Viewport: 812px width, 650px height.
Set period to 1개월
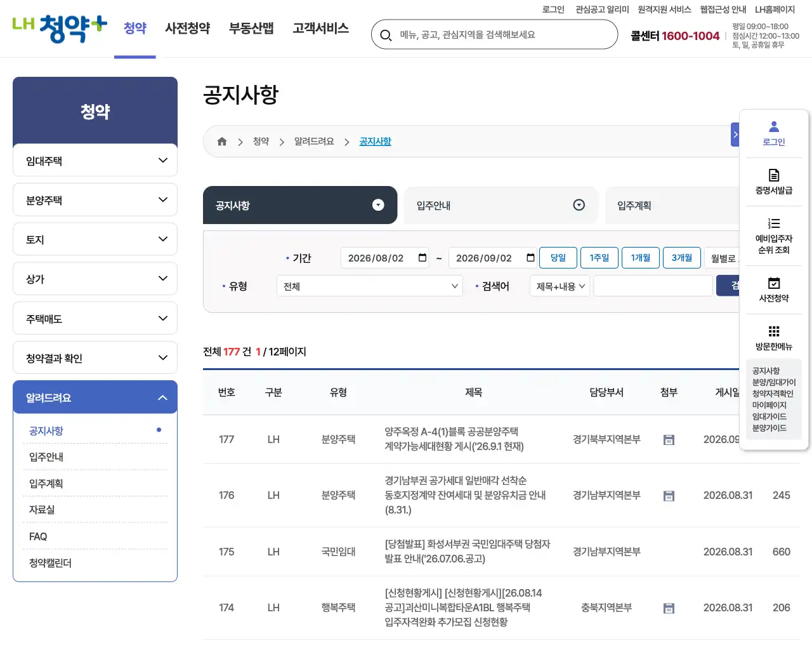(x=641, y=258)
